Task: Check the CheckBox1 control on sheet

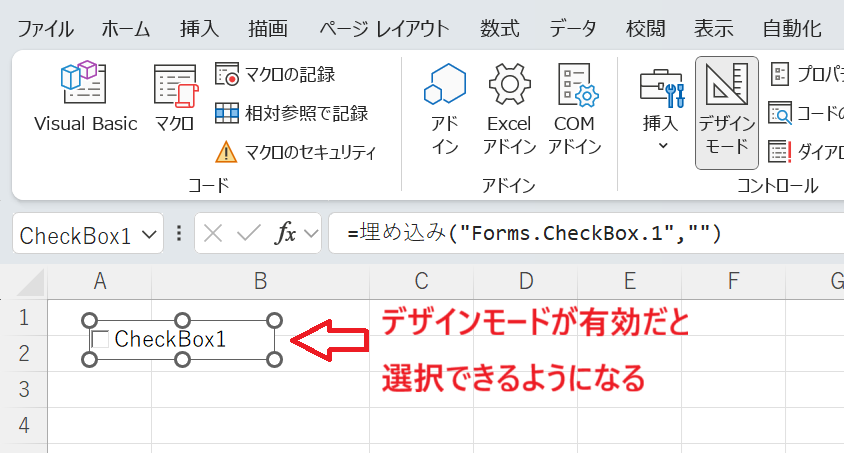Action: pyautogui.click(x=100, y=340)
